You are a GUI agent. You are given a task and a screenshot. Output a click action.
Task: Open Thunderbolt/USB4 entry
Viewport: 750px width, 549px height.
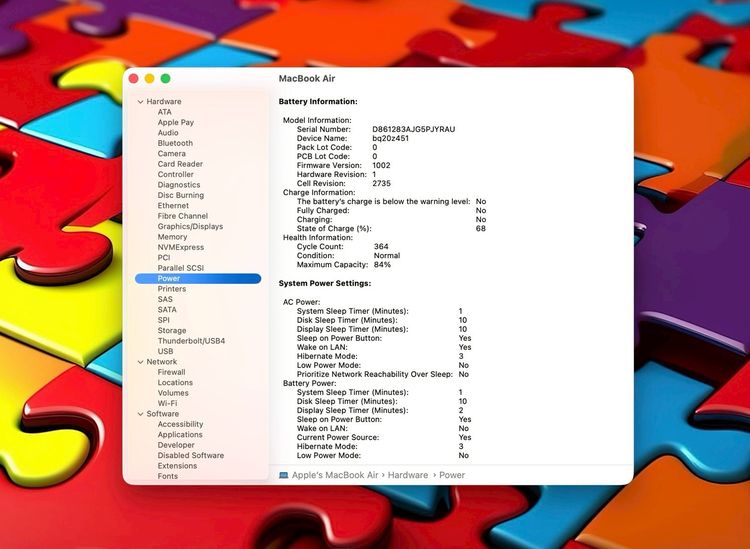[191, 341]
